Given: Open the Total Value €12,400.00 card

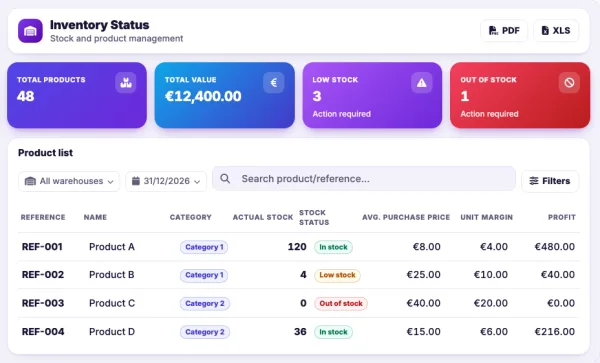Looking at the screenshot, I should 225,95.
